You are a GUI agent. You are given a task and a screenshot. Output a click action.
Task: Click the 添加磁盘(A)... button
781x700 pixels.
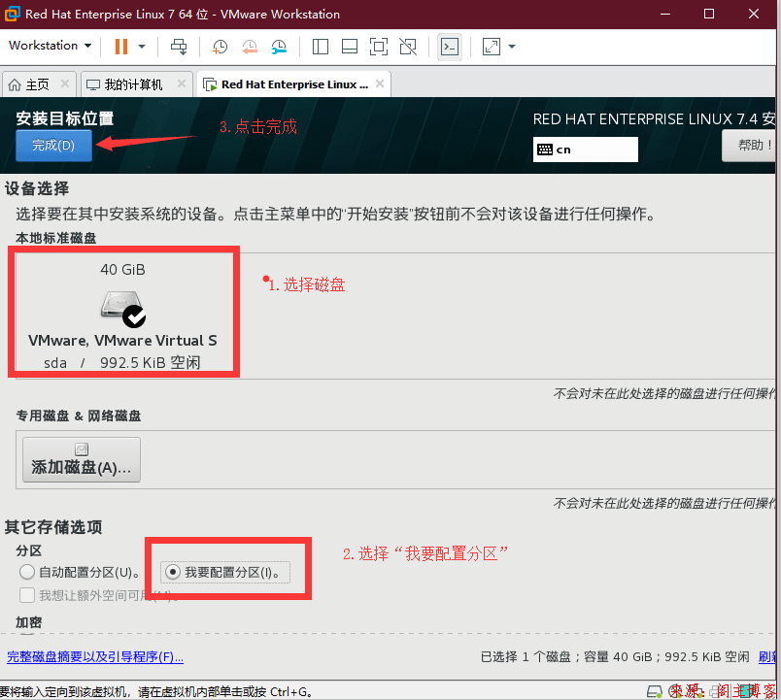(x=82, y=460)
